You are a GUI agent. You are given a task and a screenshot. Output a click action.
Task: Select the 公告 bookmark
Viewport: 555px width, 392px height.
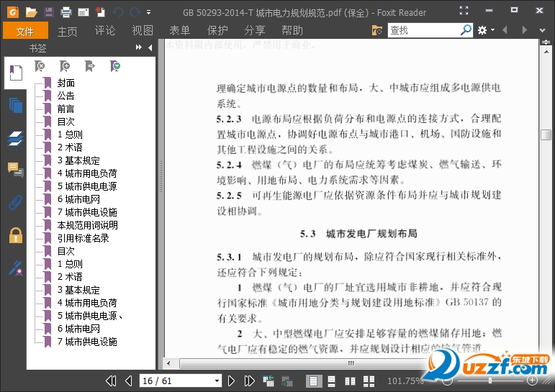pos(66,96)
